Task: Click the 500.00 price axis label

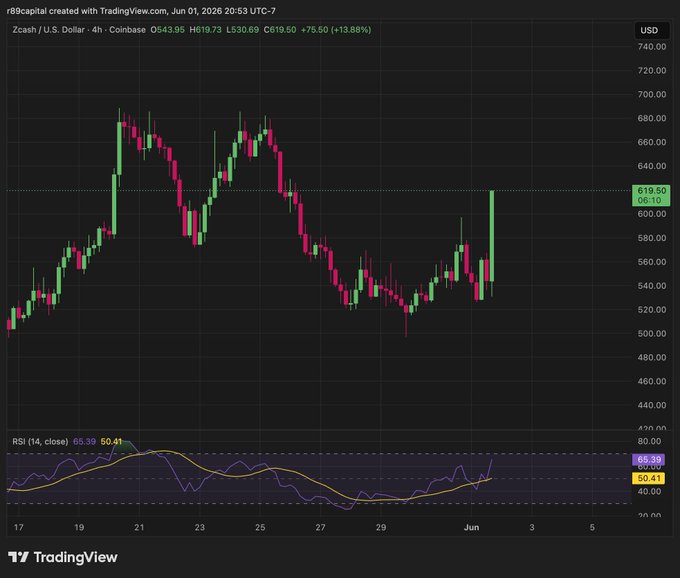Action: click(652, 333)
